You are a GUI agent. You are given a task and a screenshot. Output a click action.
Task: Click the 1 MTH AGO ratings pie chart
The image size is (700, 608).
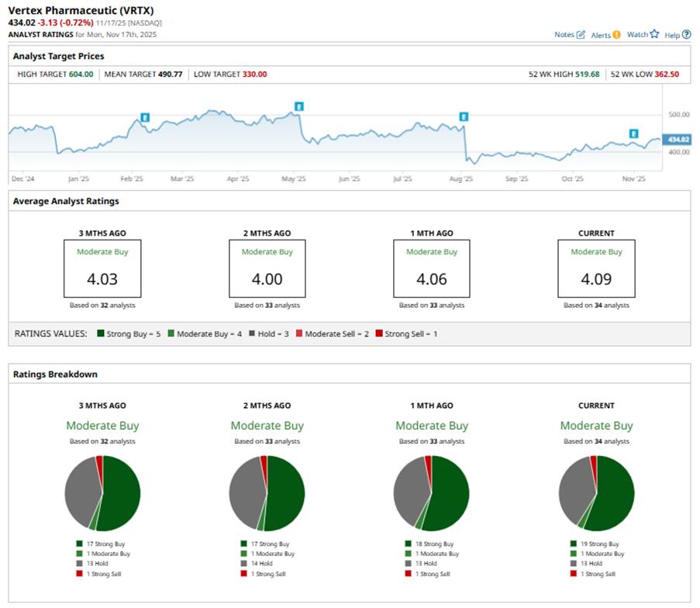(431, 493)
